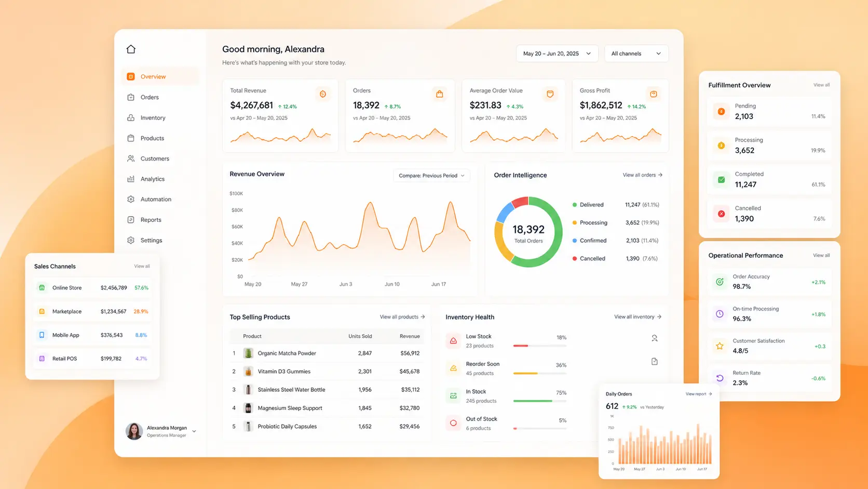This screenshot has height=489, width=868.
Task: Click the Total Revenue value $4,267,681
Action: pos(251,105)
